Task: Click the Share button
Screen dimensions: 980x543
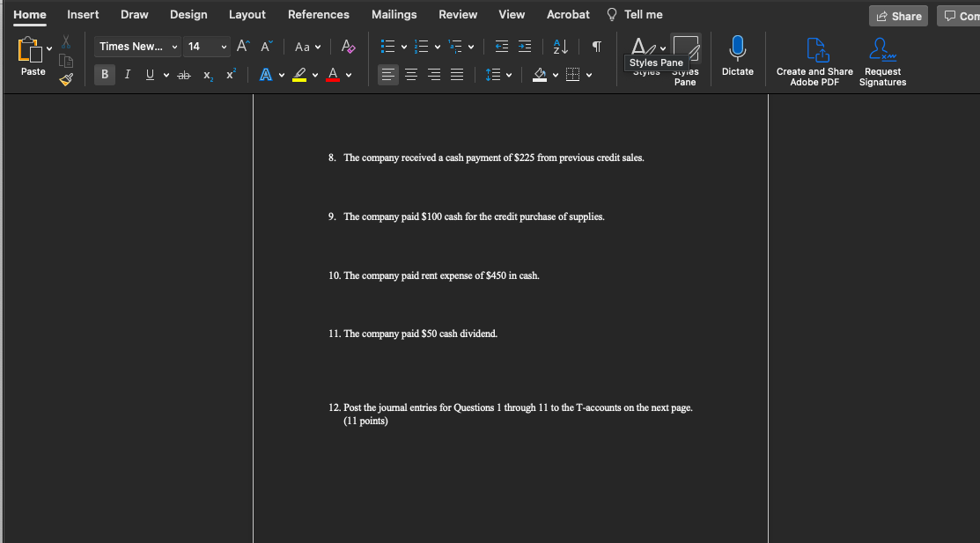Action: (x=898, y=16)
